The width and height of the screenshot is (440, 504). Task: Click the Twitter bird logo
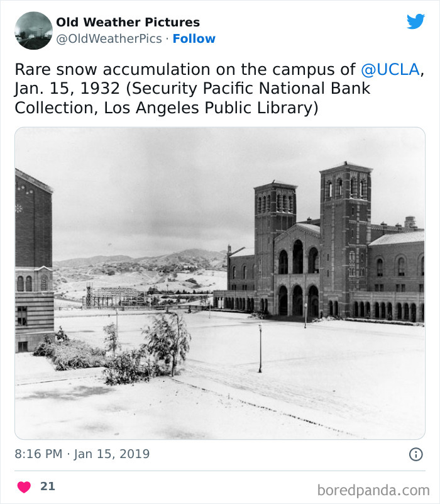415,21
